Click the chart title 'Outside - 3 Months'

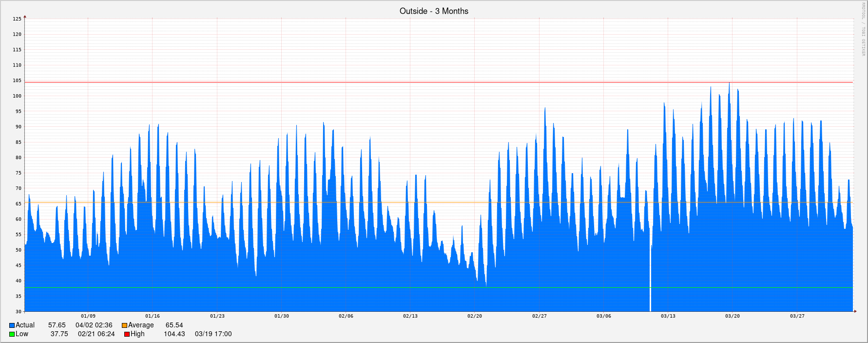pos(434,11)
